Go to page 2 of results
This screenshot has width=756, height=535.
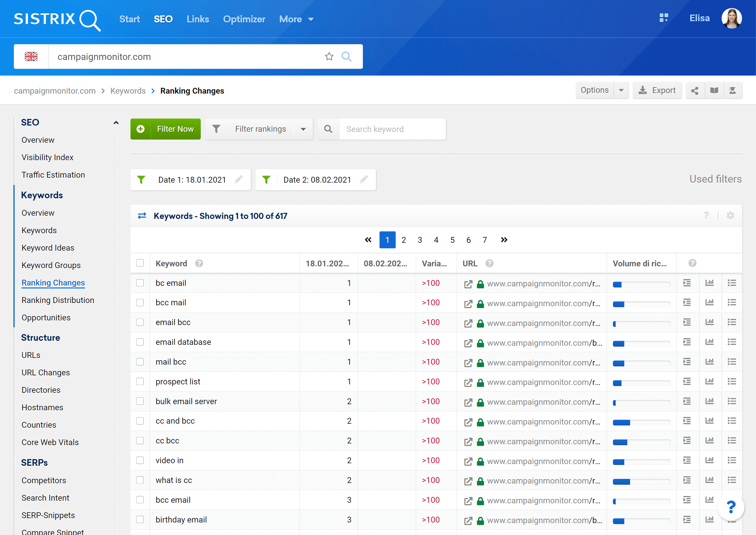pos(404,240)
